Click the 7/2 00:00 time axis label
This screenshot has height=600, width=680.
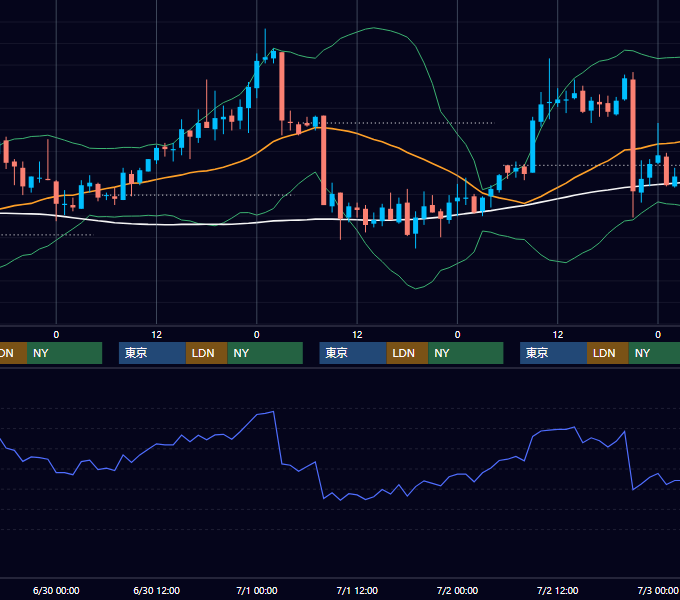tap(457, 590)
